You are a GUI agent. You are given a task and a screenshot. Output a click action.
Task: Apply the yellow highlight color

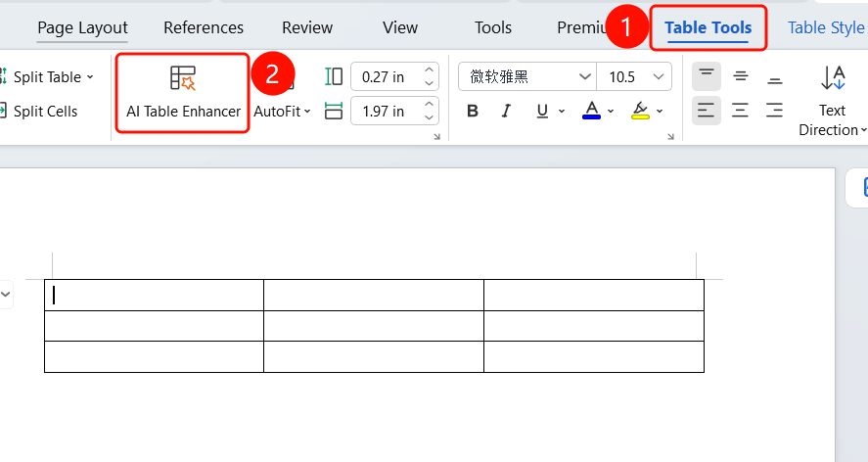click(x=641, y=111)
